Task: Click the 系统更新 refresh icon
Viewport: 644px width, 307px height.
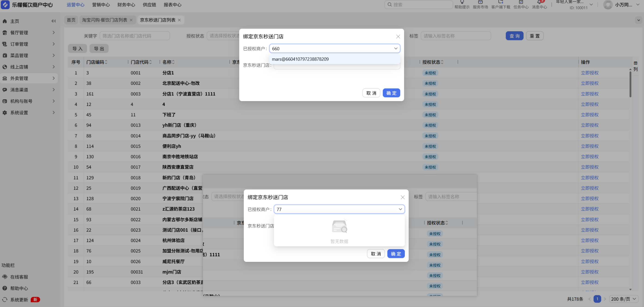Action: click(5, 300)
